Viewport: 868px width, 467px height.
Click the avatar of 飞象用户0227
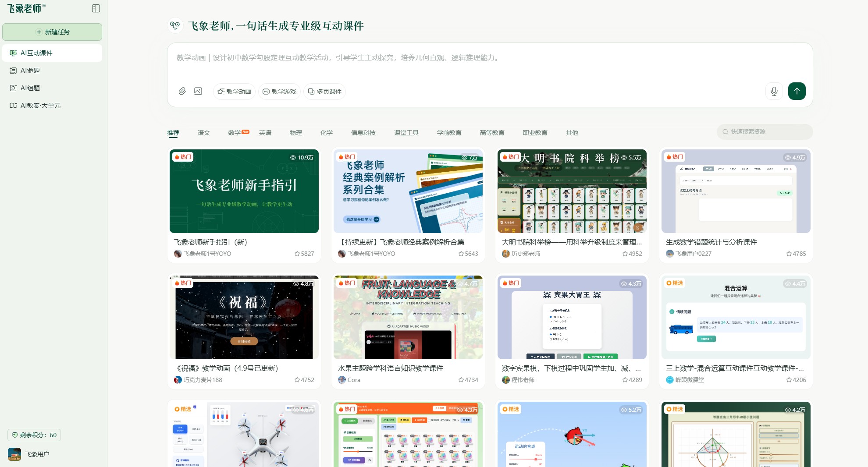tap(670, 254)
